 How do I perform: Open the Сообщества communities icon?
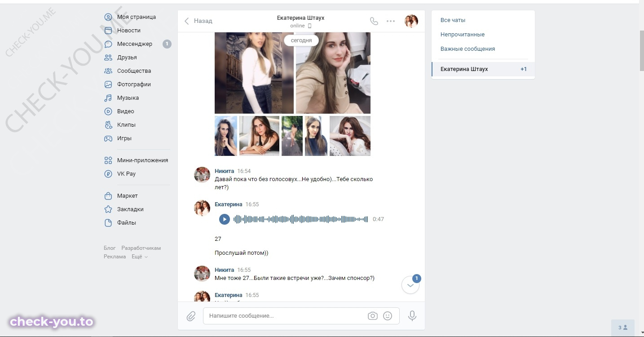pos(108,71)
